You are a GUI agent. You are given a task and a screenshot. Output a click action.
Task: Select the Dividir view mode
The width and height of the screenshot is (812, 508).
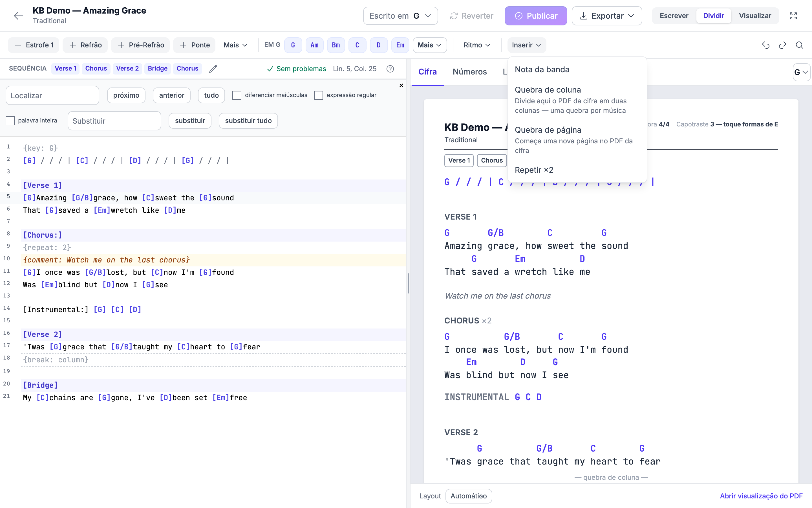[713, 16]
